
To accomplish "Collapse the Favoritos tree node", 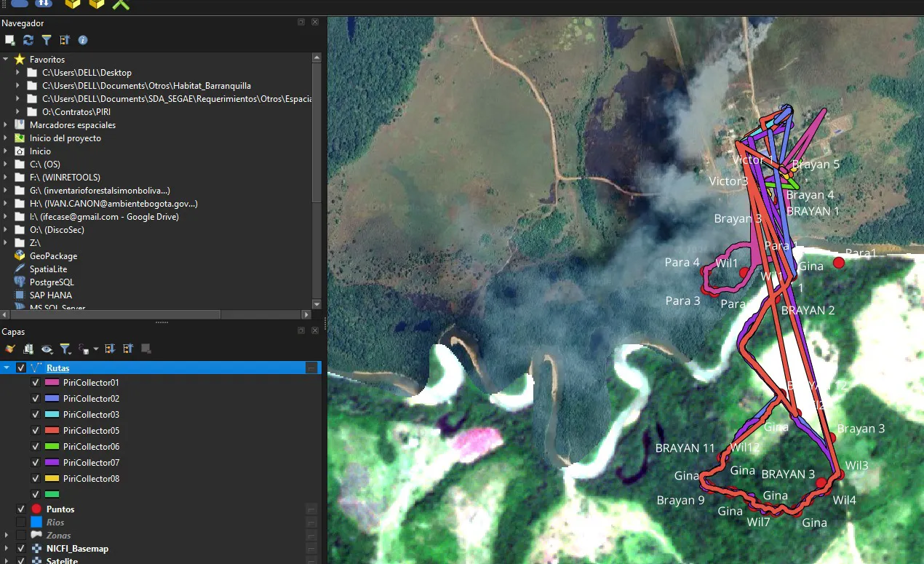I will (x=6, y=60).
